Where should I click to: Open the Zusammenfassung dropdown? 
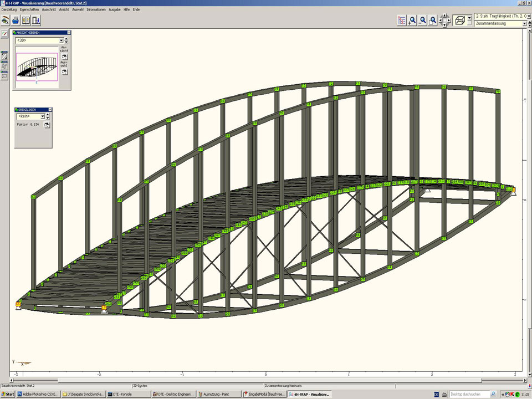[x=524, y=24]
